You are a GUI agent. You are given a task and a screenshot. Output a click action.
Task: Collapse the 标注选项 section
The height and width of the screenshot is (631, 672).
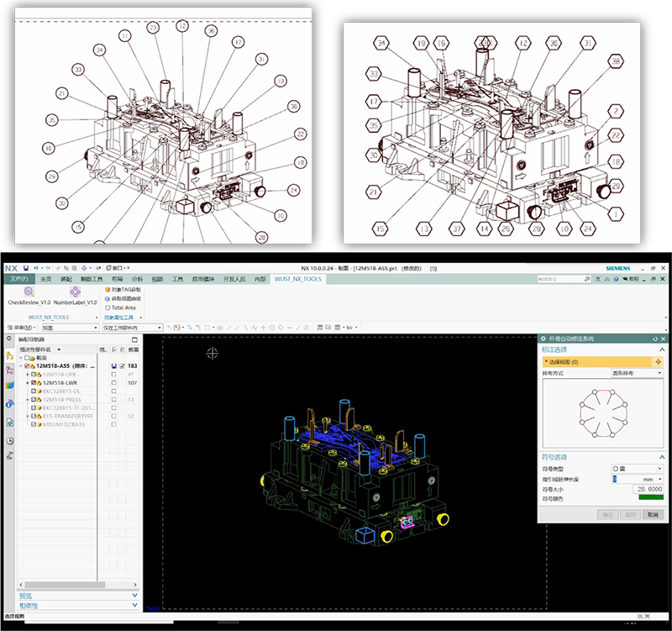pyautogui.click(x=662, y=350)
